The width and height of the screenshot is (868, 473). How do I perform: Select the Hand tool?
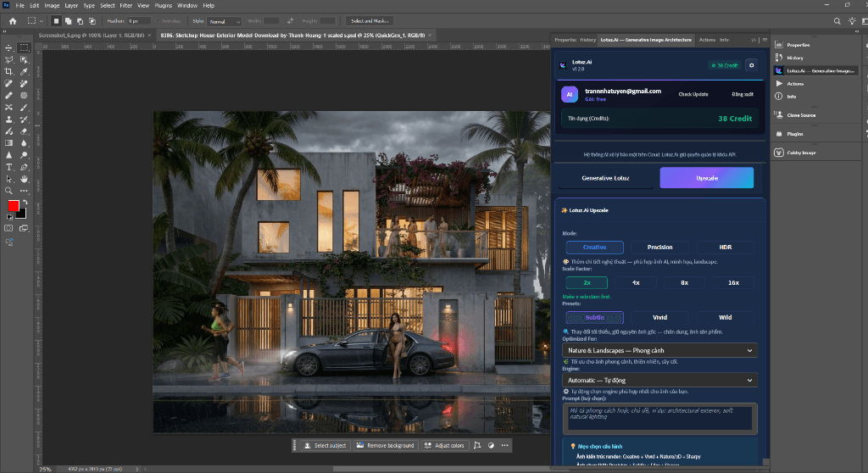click(24, 179)
